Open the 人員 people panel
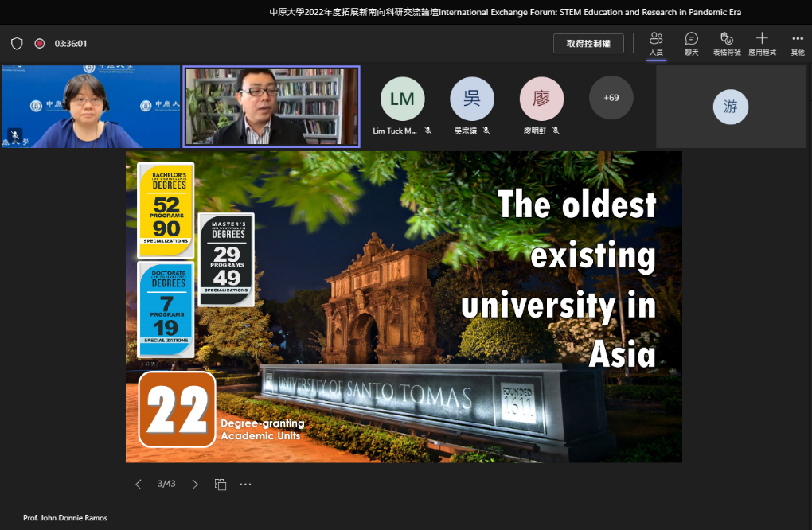 pos(656,44)
